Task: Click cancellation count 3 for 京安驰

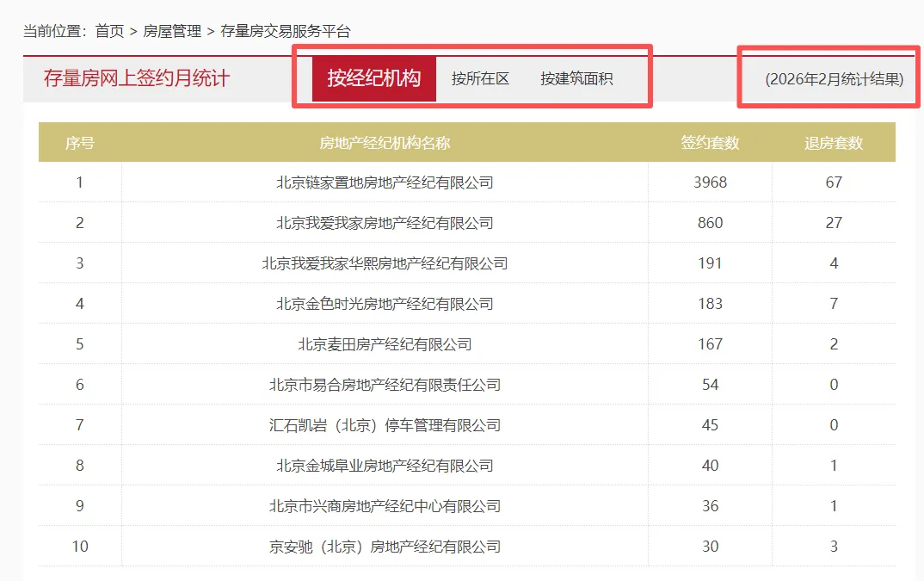Action: click(x=834, y=547)
